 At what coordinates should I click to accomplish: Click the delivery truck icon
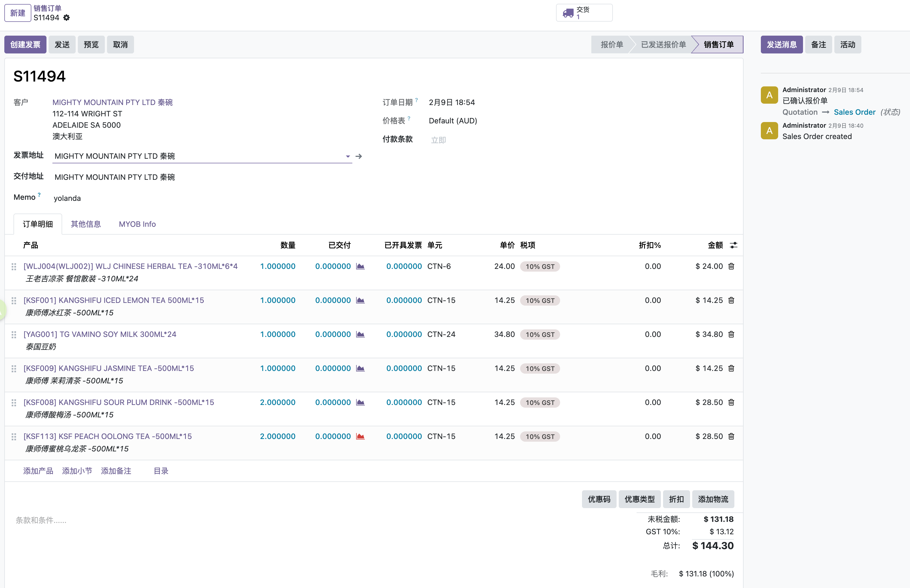point(568,13)
